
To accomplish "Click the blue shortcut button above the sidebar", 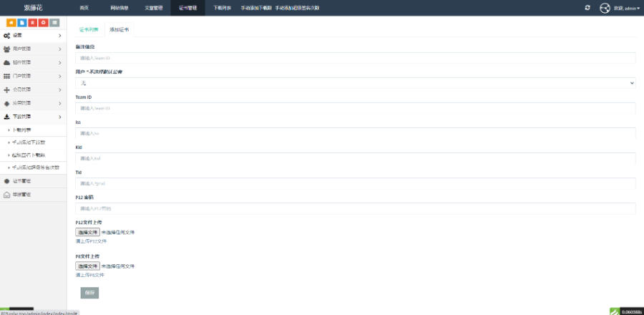I will 22,23.
